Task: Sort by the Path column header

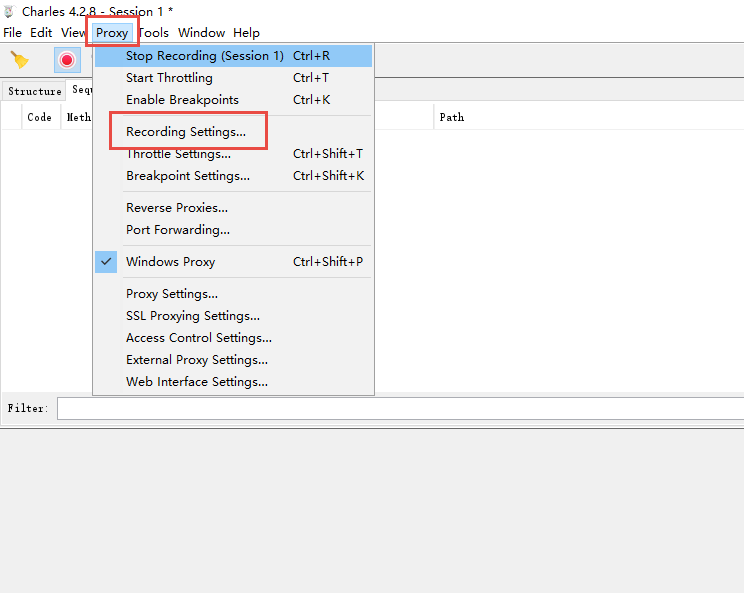Action: (x=588, y=117)
